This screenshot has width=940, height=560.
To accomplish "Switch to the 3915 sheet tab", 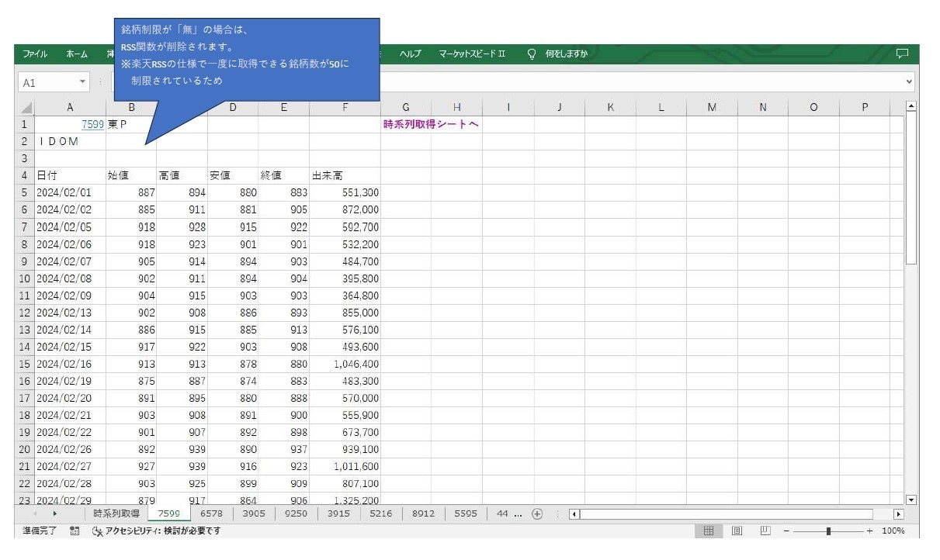I will [x=338, y=513].
